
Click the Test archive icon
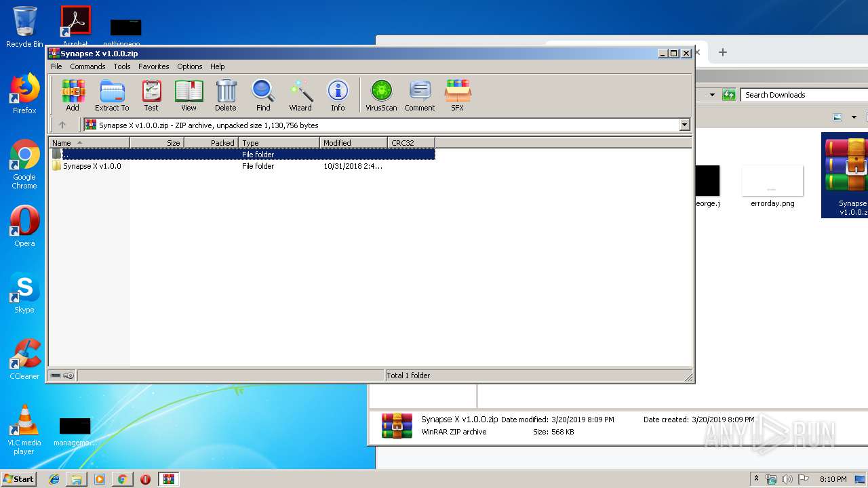coord(151,95)
